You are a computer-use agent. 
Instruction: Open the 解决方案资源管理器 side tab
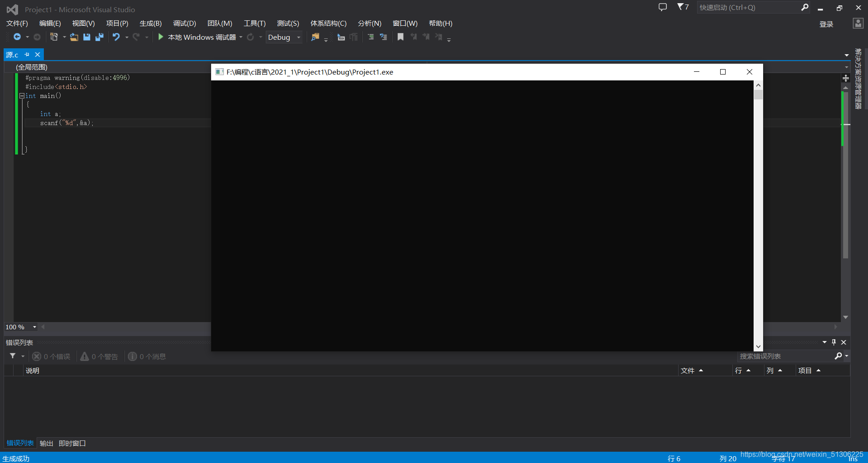(858, 79)
